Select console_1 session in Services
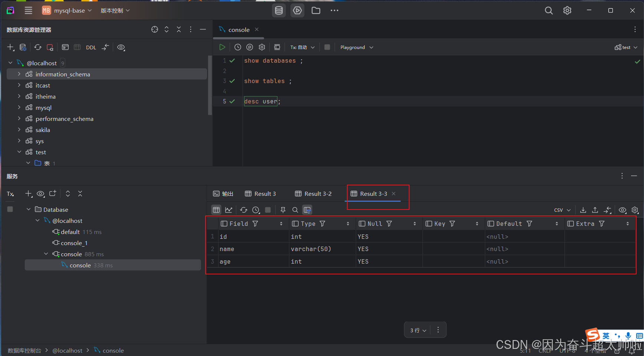The width and height of the screenshot is (644, 356). pyautogui.click(x=74, y=243)
